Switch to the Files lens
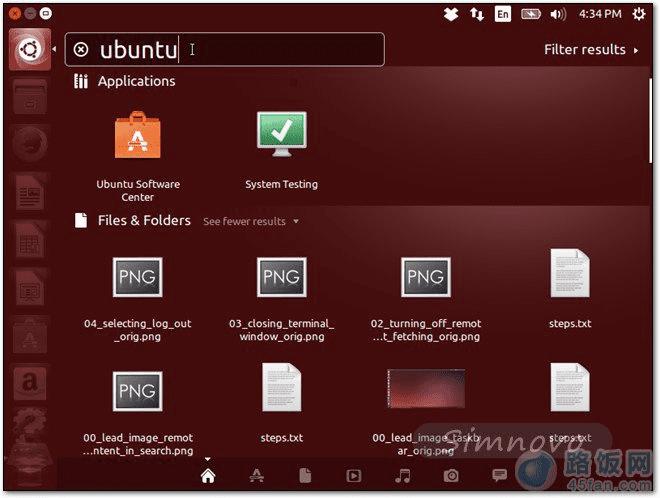The height and width of the screenshot is (498, 660). (305, 476)
